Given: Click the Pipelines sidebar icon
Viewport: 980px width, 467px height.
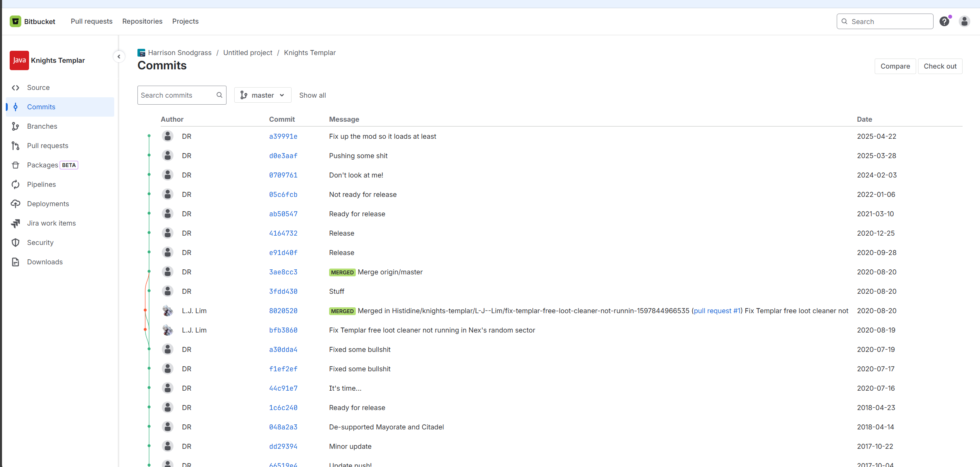Looking at the screenshot, I should tap(15, 184).
